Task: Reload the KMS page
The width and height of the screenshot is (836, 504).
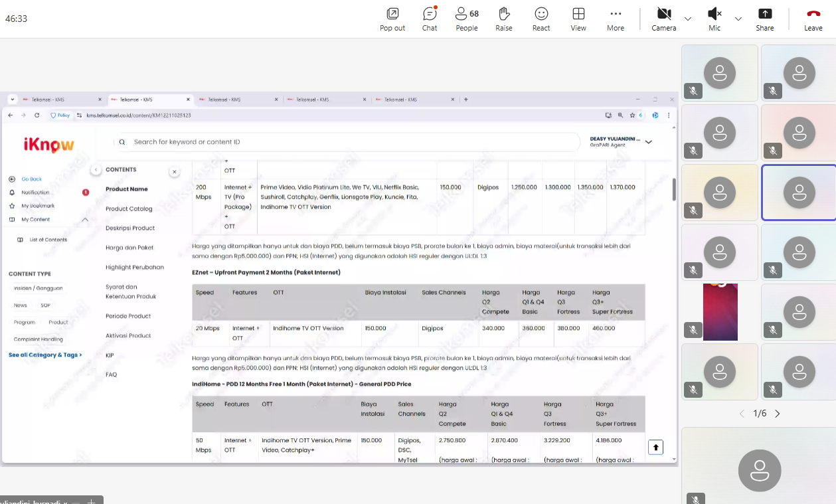Action: (37, 115)
